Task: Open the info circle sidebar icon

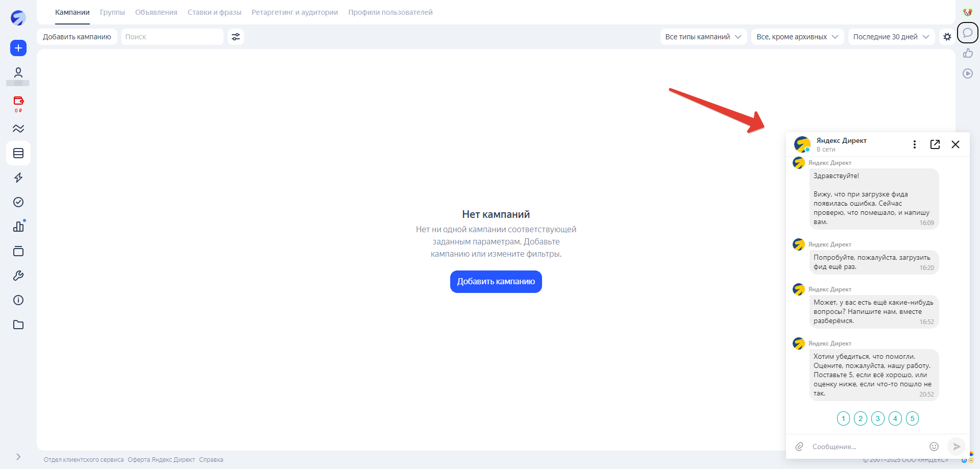Action: point(18,300)
